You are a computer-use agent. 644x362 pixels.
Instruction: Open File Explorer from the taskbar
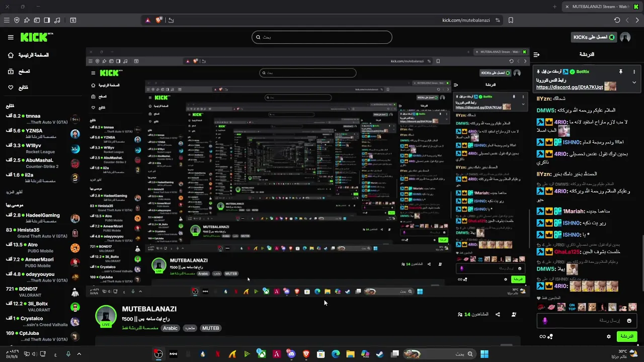click(350, 354)
